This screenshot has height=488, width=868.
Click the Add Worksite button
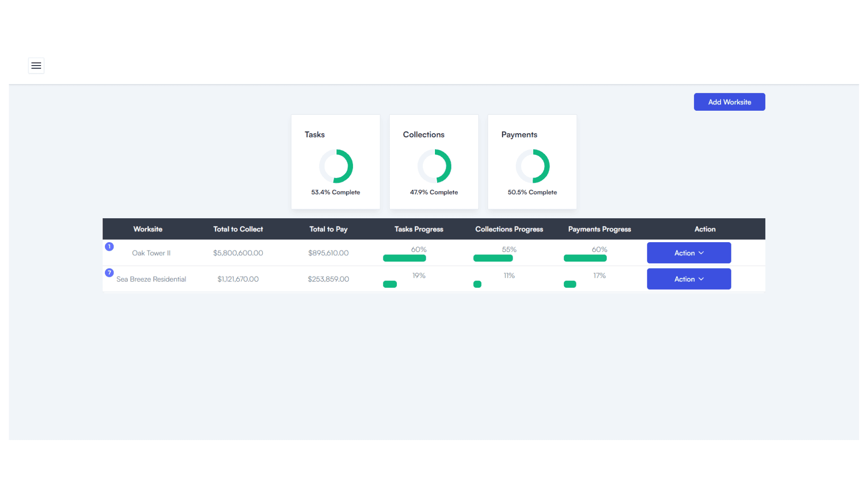pyautogui.click(x=729, y=102)
